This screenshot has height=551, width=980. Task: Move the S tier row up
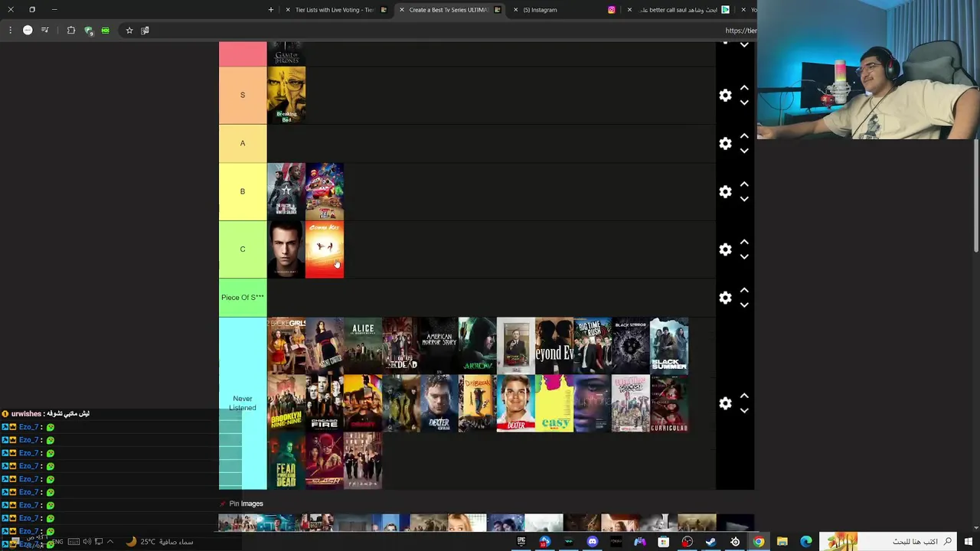tap(744, 88)
